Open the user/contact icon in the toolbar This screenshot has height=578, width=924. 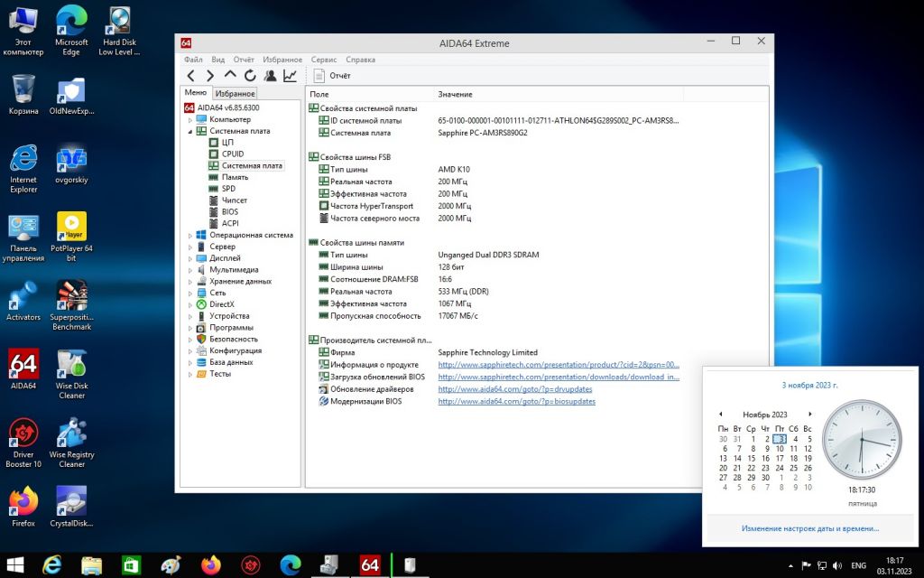click(270, 76)
